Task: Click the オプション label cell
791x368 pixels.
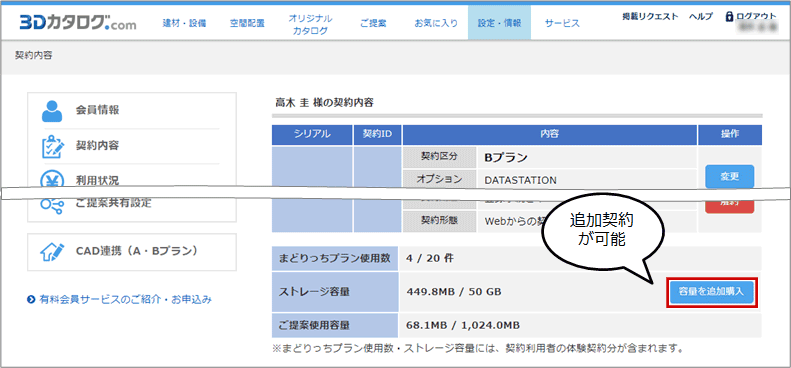Action: [x=439, y=179]
